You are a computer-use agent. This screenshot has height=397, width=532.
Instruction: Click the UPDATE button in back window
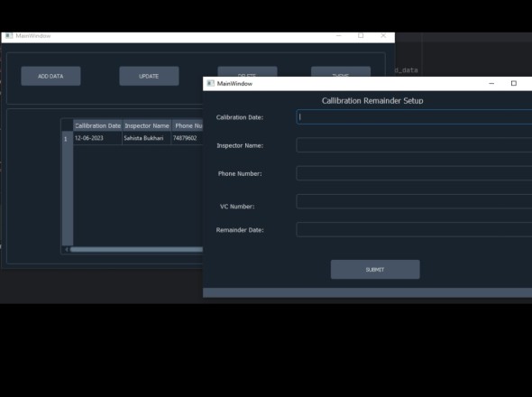[149, 76]
